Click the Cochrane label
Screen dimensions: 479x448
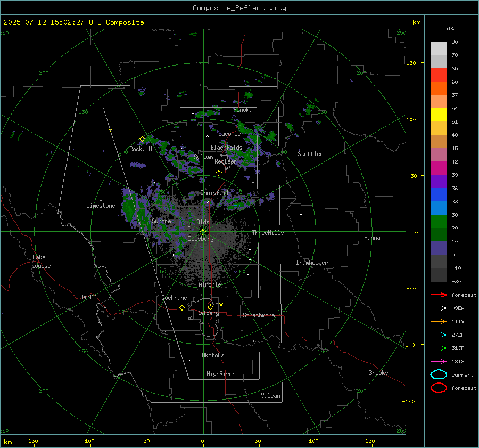click(174, 298)
